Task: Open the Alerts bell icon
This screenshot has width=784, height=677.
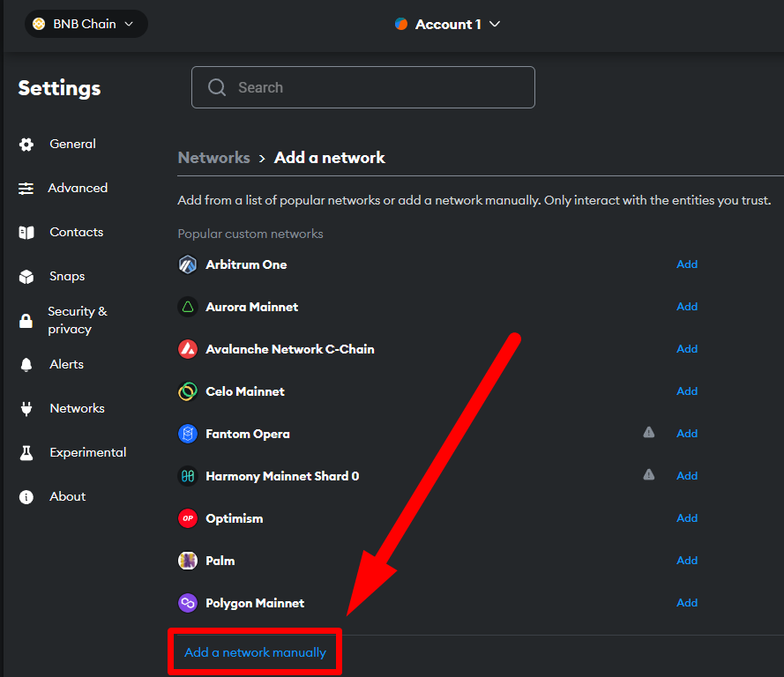Action: click(x=26, y=365)
